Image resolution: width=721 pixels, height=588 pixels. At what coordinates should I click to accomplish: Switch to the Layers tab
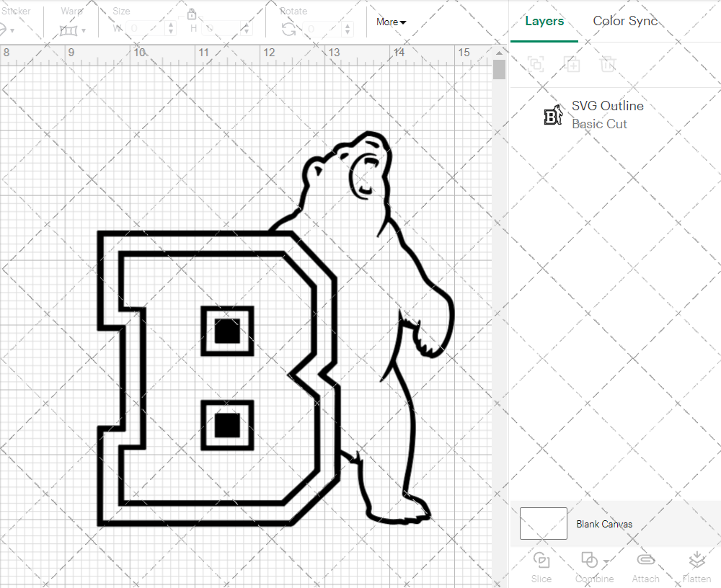pos(544,21)
